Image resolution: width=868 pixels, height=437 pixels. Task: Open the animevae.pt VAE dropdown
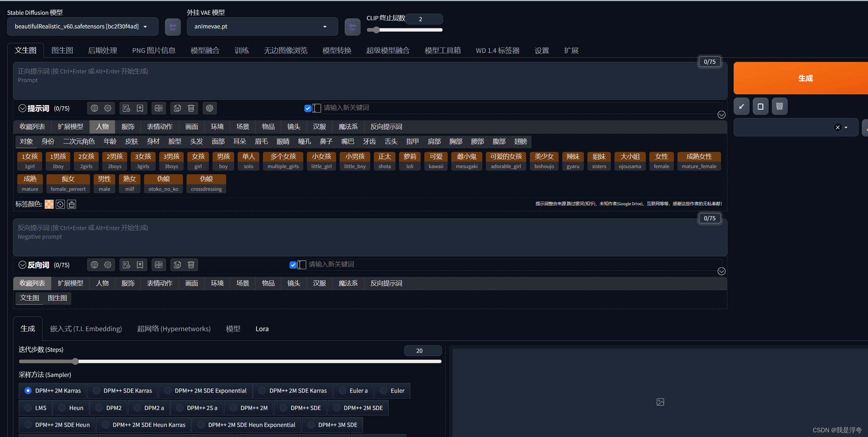262,26
